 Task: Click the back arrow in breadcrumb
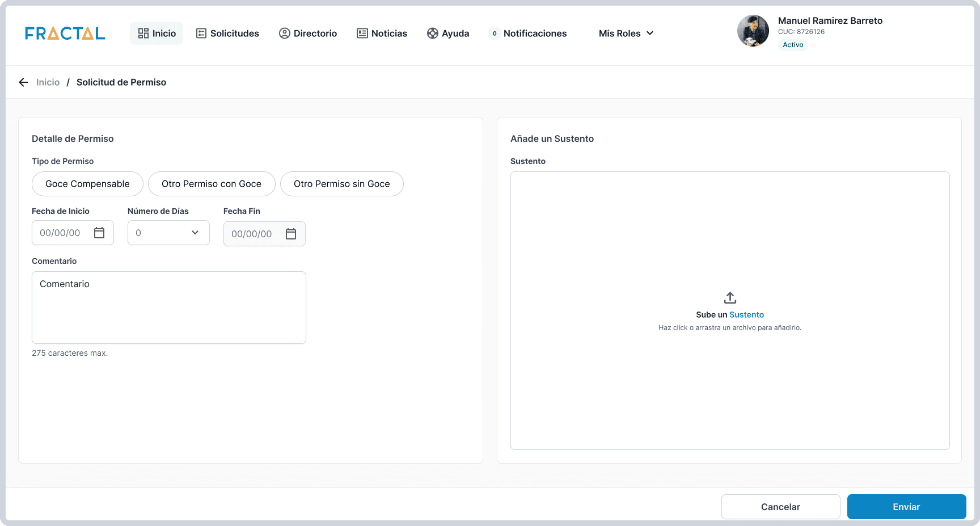(x=23, y=82)
